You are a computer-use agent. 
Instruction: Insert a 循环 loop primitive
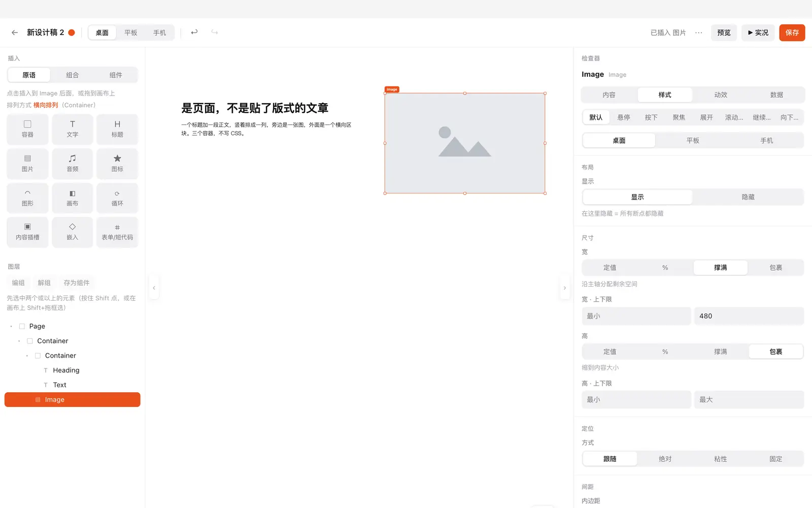(x=117, y=198)
